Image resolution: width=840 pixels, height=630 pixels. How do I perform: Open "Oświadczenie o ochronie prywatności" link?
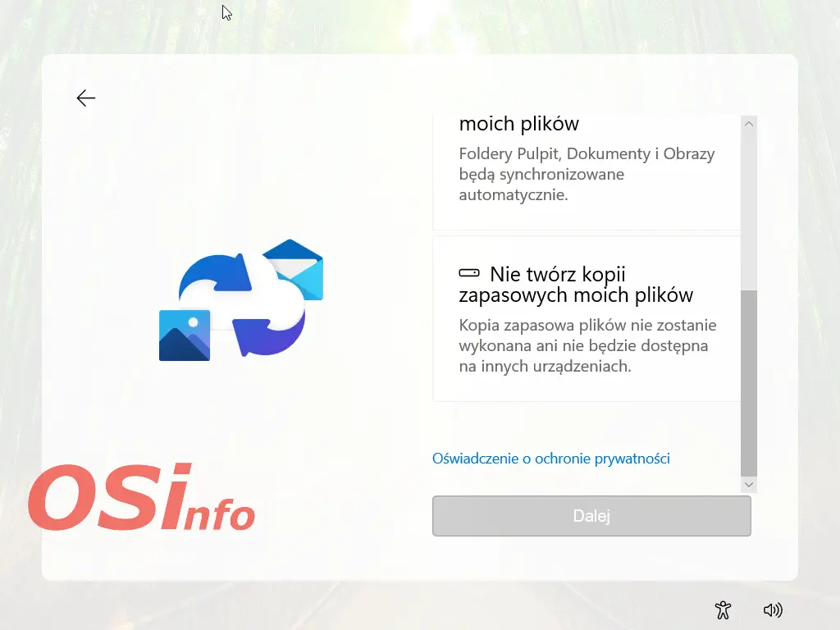point(550,459)
